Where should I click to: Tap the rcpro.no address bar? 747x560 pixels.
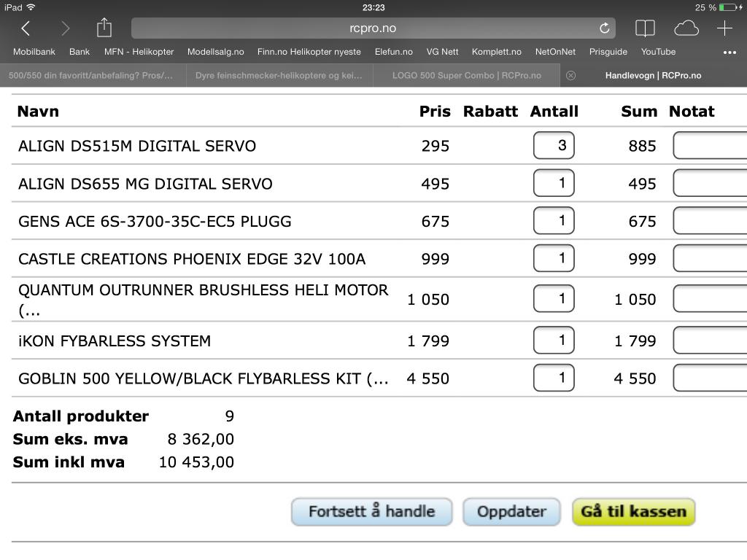[372, 28]
